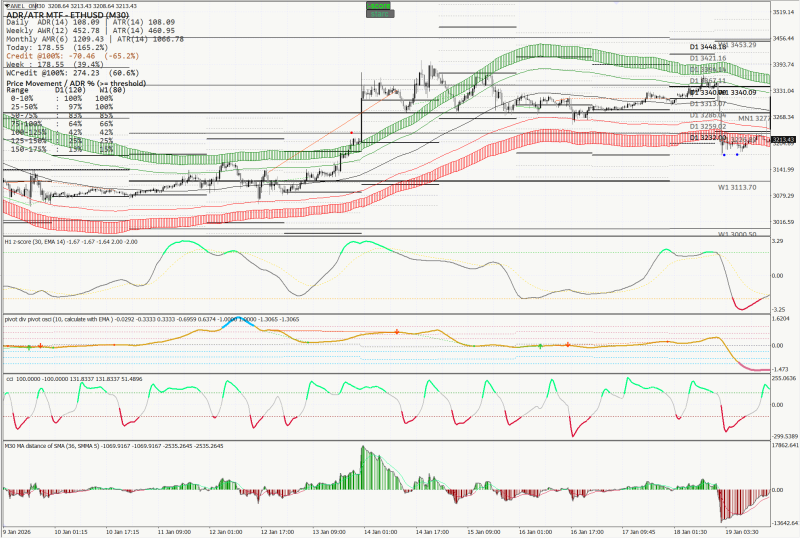
Task: Click the D1 3232.00 level label
Action: 708,138
